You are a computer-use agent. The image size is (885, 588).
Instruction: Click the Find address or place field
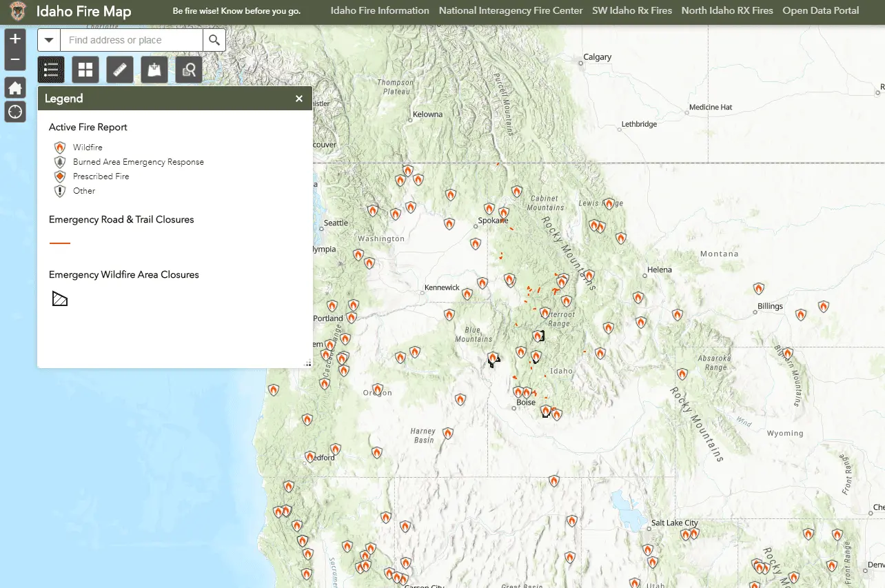[x=131, y=41]
